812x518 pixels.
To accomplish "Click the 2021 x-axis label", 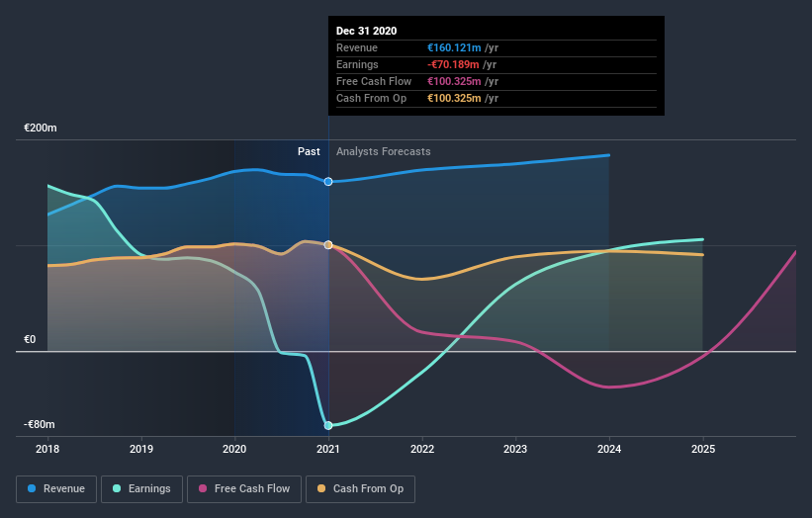I will (328, 449).
